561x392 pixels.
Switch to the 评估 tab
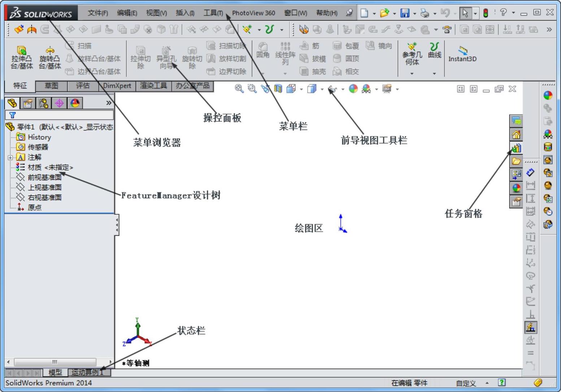pyautogui.click(x=83, y=86)
